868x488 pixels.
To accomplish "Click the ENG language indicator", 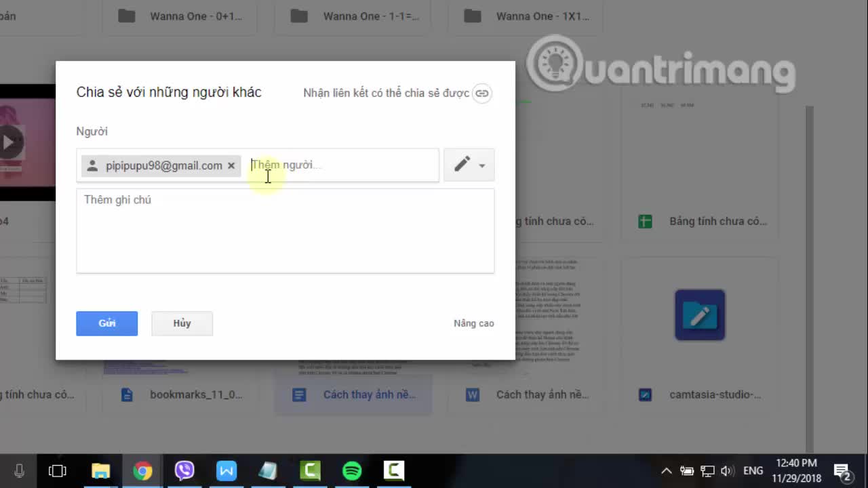I will [753, 470].
